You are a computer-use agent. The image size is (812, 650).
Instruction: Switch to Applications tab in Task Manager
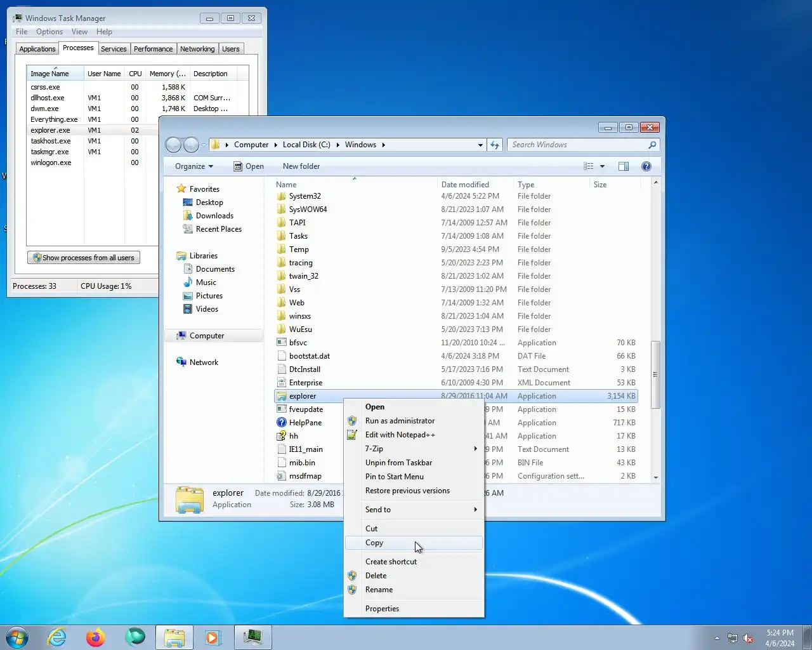click(37, 49)
